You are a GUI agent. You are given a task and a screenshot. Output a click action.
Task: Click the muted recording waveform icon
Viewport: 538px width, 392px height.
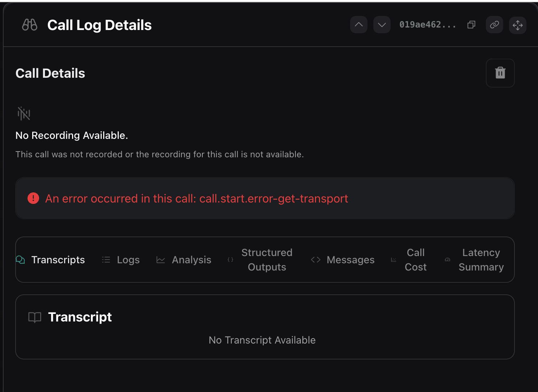(x=24, y=114)
